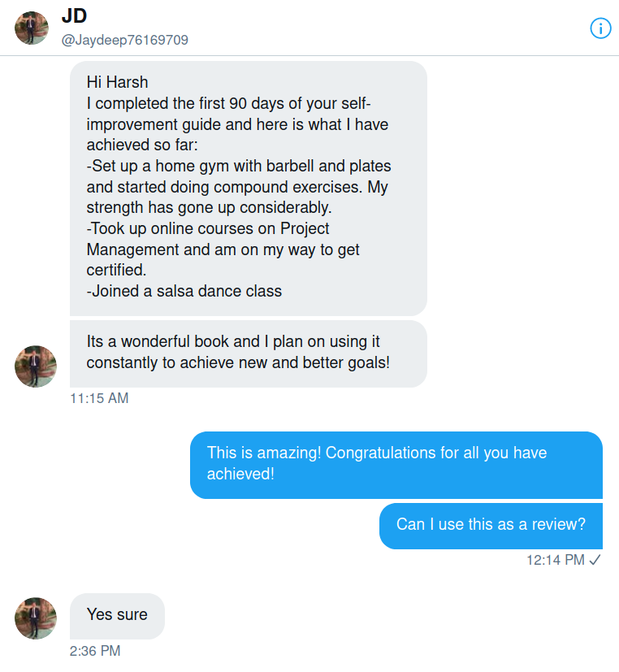619x672 pixels.
Task: Click the avatar beside the 'wonderful book' message
Action: coord(36,366)
